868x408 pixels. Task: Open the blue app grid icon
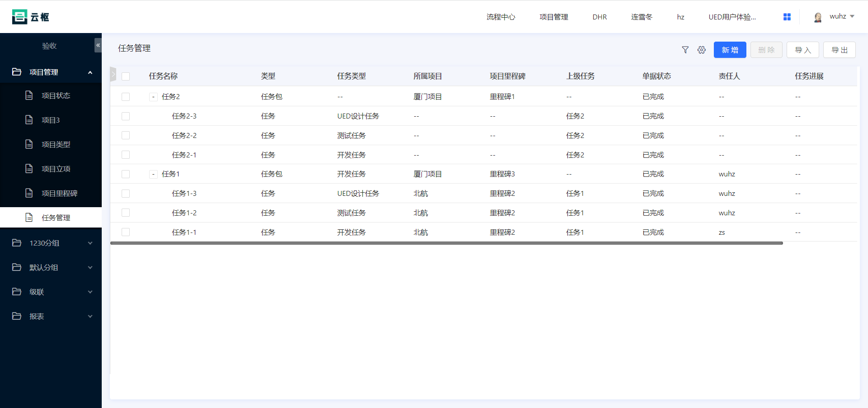pos(787,17)
